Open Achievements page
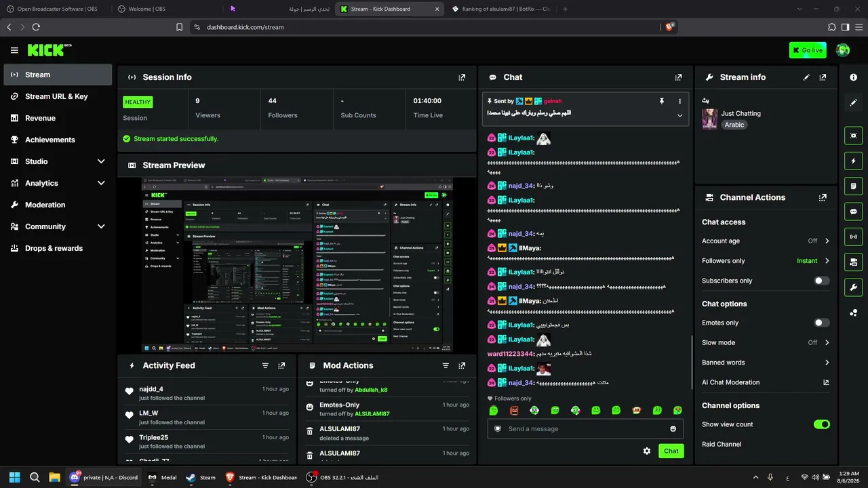 [x=58, y=140]
